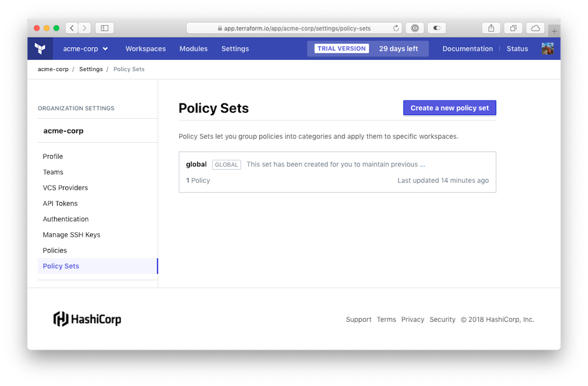588x386 pixels.
Task: Click the Terraform logo icon
Action: tap(40, 48)
